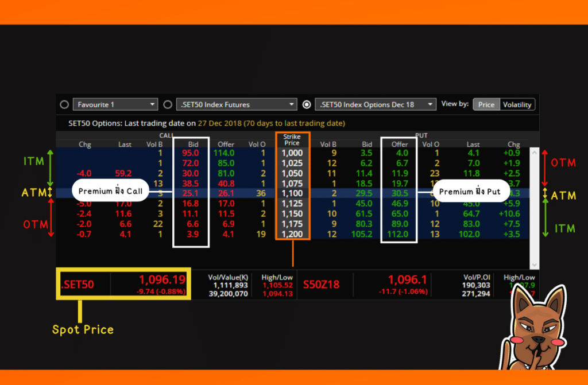Select the .SET50 Index Futures radio button
Viewport: 588px width, 385px height.
click(167, 104)
